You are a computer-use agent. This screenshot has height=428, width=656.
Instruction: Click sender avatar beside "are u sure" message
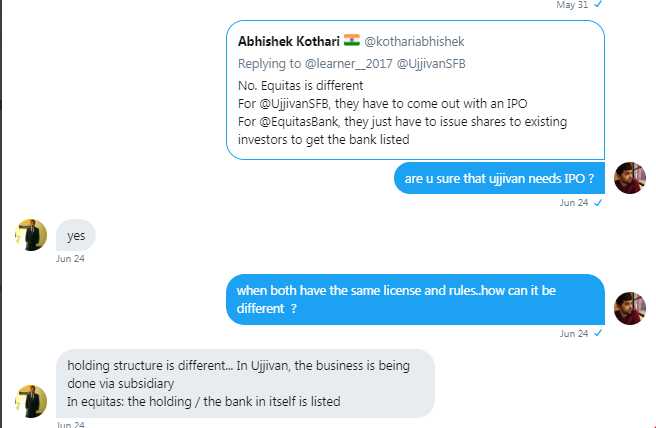click(629, 178)
